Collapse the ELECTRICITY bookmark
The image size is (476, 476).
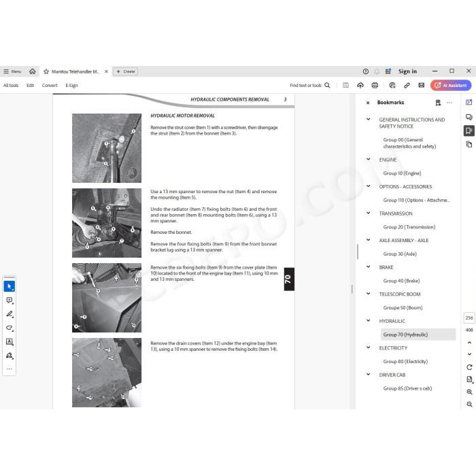369,347
